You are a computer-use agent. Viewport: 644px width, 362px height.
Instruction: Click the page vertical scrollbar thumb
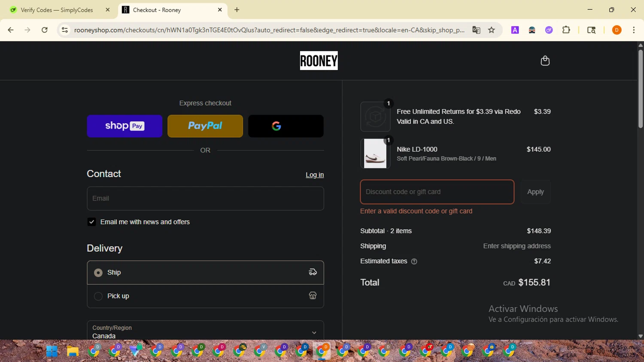[x=641, y=88]
